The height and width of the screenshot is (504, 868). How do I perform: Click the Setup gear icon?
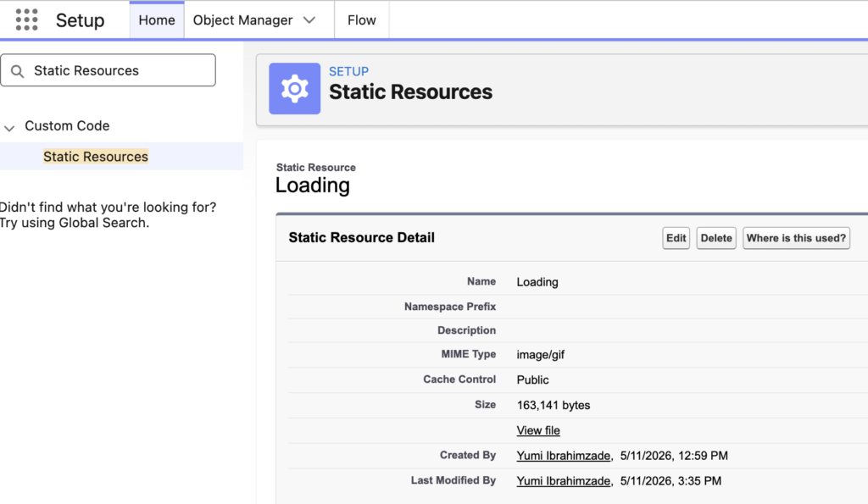[x=294, y=89]
